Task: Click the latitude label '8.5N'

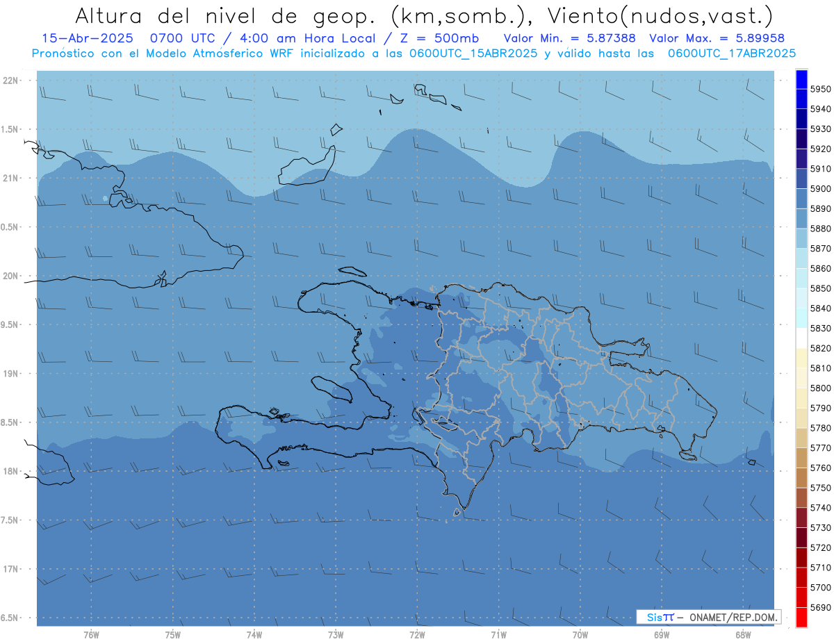Action: [10, 422]
